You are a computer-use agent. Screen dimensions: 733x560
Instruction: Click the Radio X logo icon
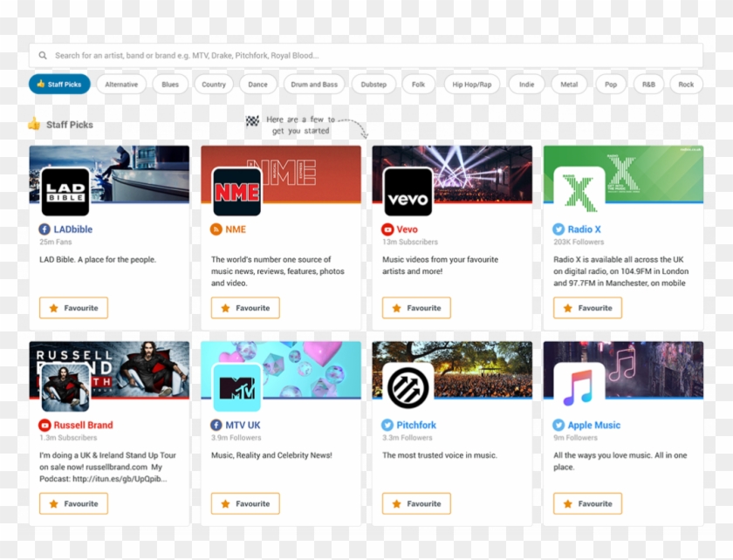[579, 192]
